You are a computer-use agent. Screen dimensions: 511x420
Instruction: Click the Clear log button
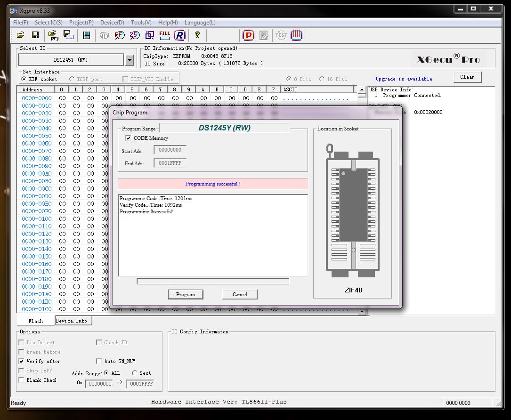coord(467,77)
